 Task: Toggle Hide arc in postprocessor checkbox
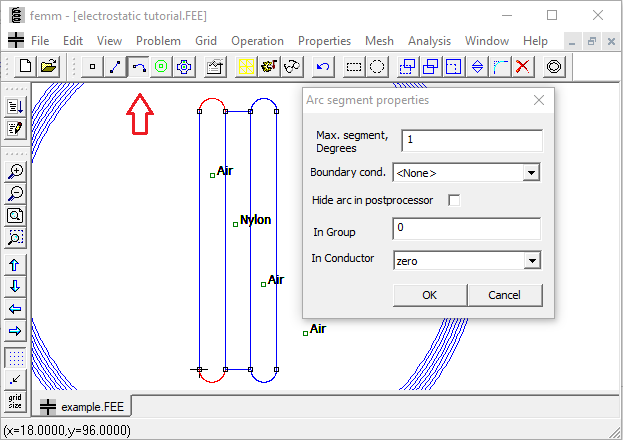pos(454,200)
